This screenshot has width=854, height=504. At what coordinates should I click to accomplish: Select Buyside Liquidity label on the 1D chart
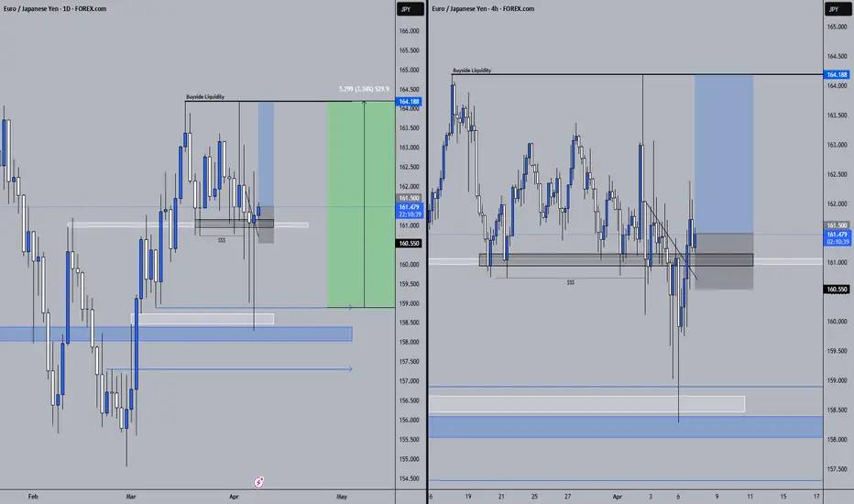pyautogui.click(x=205, y=97)
